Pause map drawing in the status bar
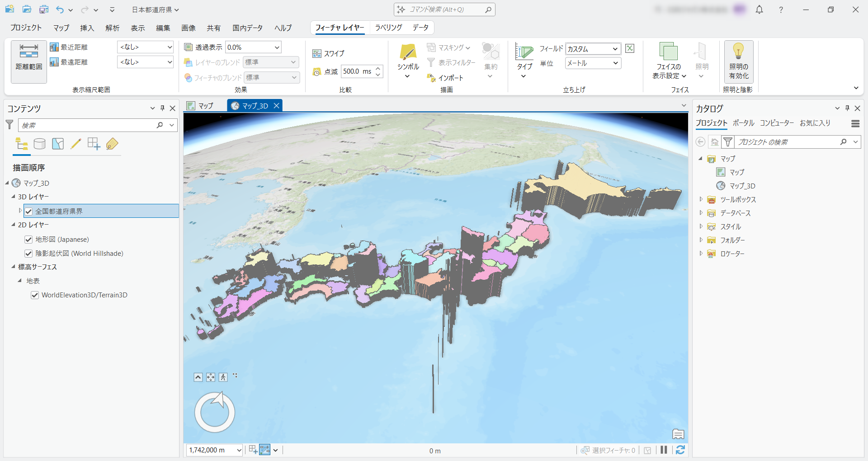 [664, 450]
